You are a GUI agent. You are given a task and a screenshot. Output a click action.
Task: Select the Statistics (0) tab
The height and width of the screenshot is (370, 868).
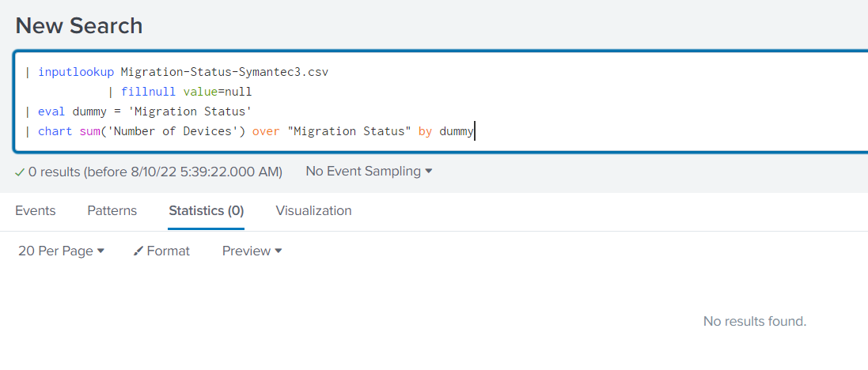[x=206, y=210]
